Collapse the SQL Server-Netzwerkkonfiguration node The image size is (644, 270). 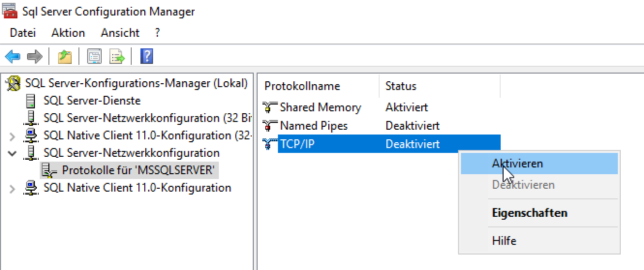[x=13, y=153]
